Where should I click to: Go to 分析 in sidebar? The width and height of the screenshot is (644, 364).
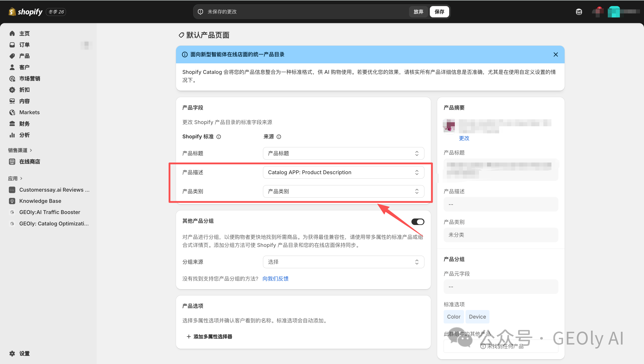pos(25,135)
